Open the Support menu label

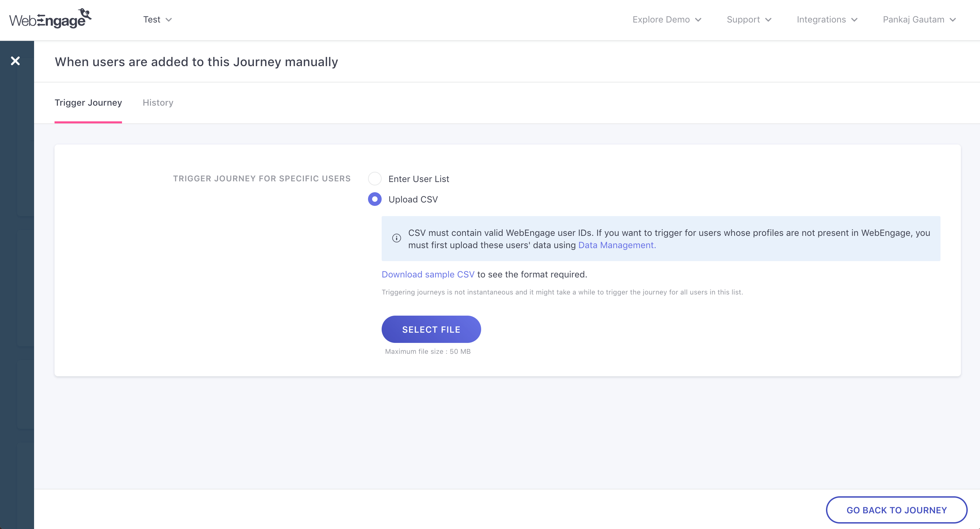coord(743,19)
